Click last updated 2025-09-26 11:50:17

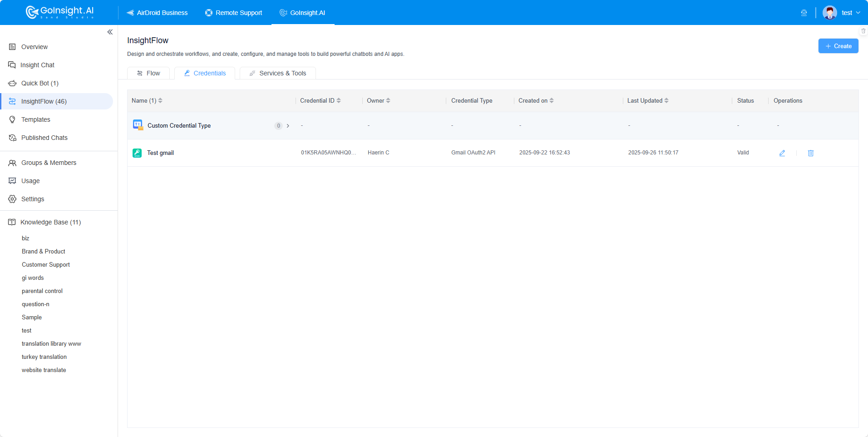coord(653,153)
